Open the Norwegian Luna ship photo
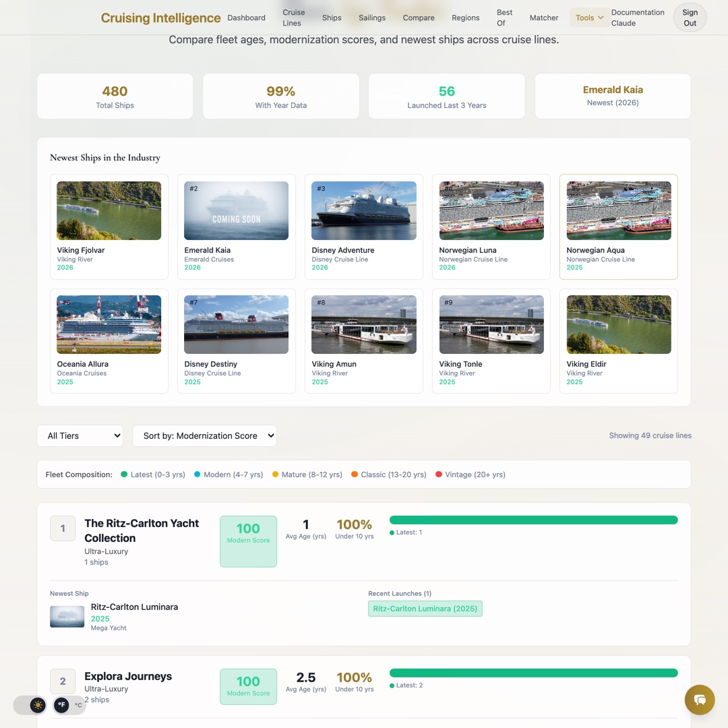 point(491,211)
